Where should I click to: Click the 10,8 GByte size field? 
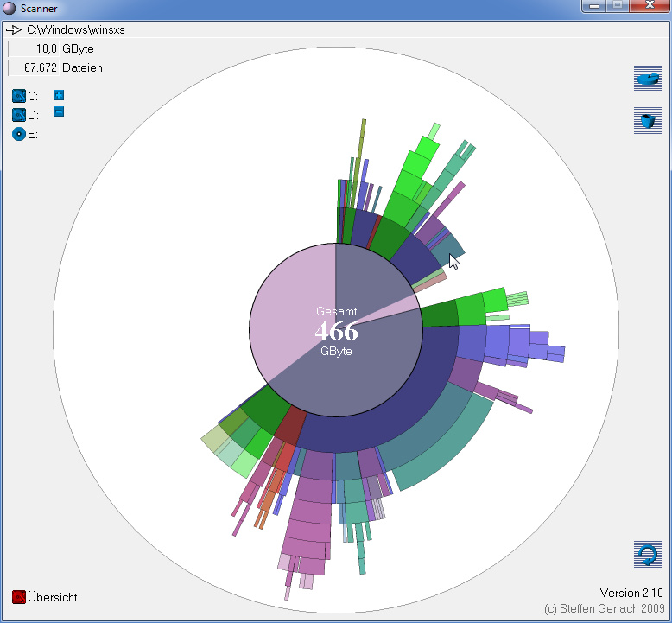[x=34, y=49]
